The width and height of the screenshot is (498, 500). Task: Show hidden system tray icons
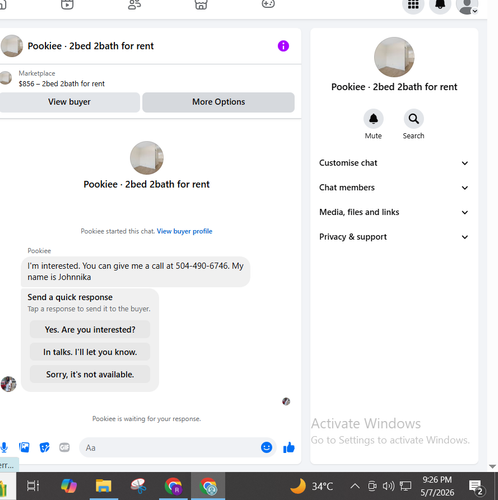coord(355,486)
